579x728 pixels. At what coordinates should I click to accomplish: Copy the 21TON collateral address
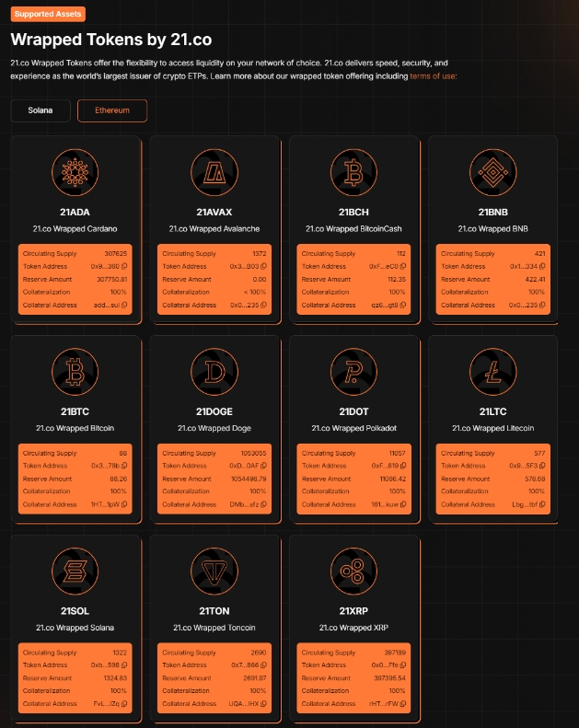(264, 704)
